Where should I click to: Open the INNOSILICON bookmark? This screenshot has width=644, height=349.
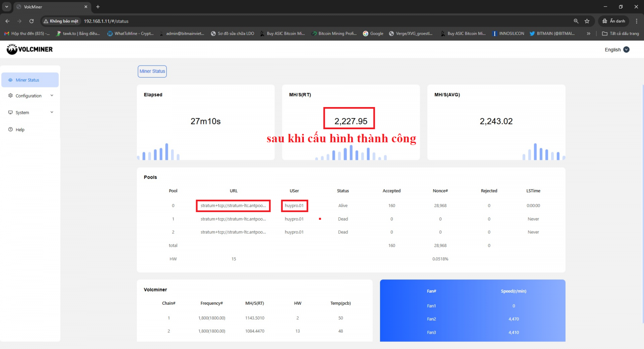pos(508,33)
